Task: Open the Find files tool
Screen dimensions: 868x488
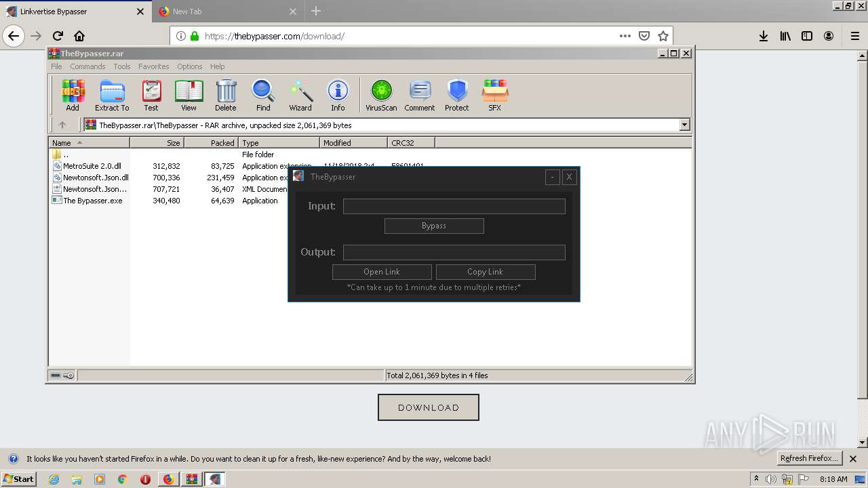Action: coord(263,95)
